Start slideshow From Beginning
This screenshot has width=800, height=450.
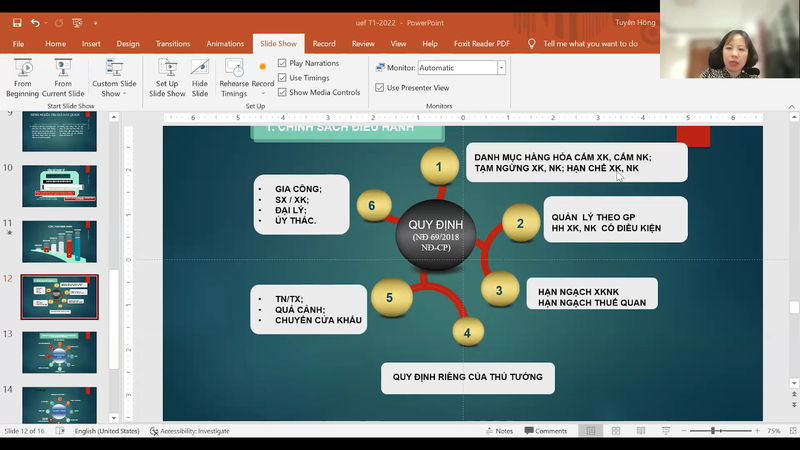pos(22,75)
